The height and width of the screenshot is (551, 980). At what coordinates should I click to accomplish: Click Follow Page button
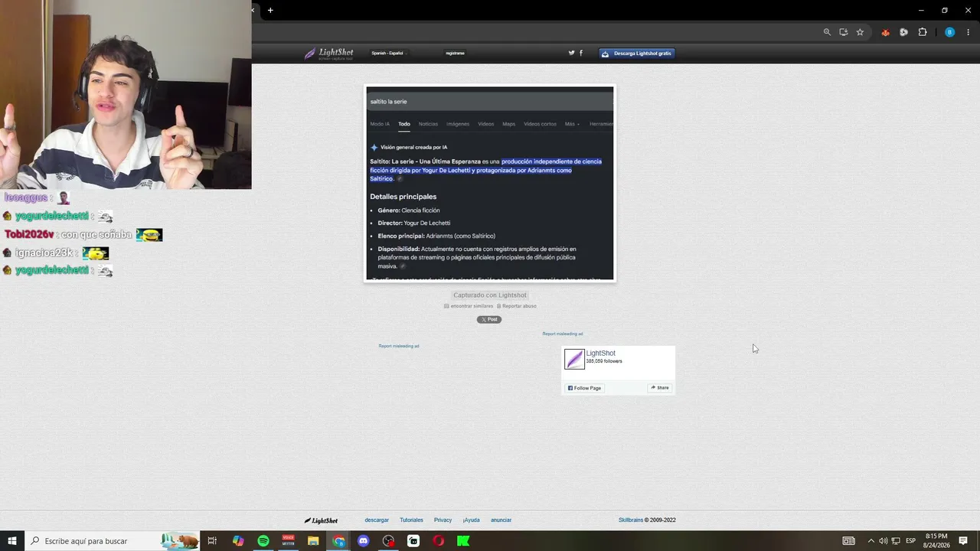click(584, 388)
